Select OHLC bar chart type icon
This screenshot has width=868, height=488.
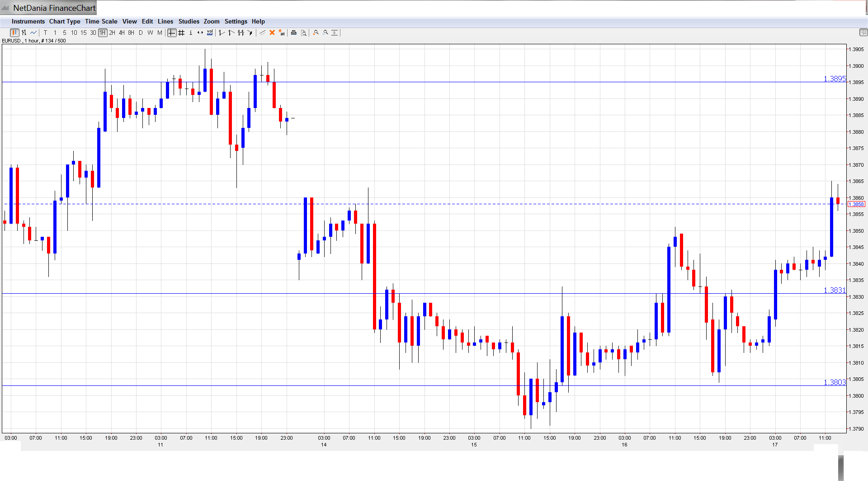click(24, 33)
